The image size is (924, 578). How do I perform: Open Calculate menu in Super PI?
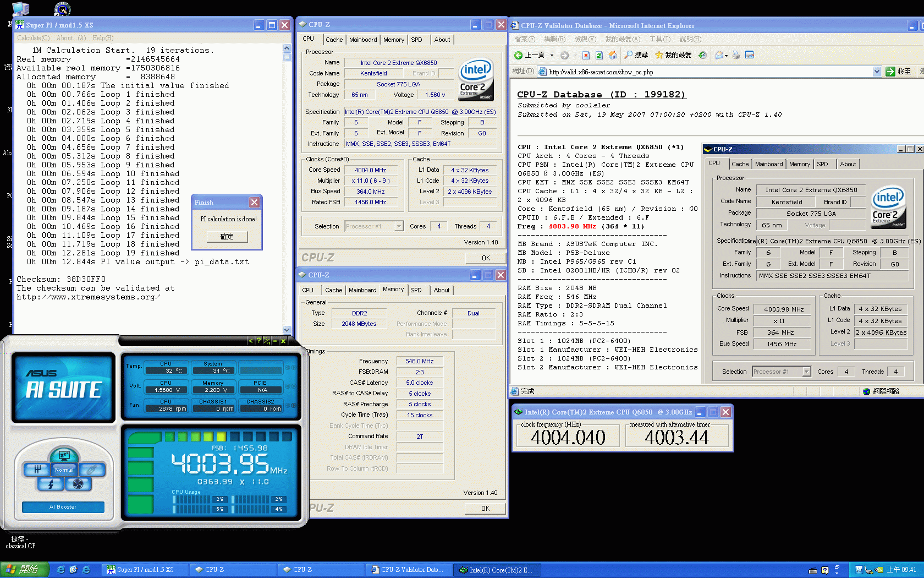pos(33,38)
